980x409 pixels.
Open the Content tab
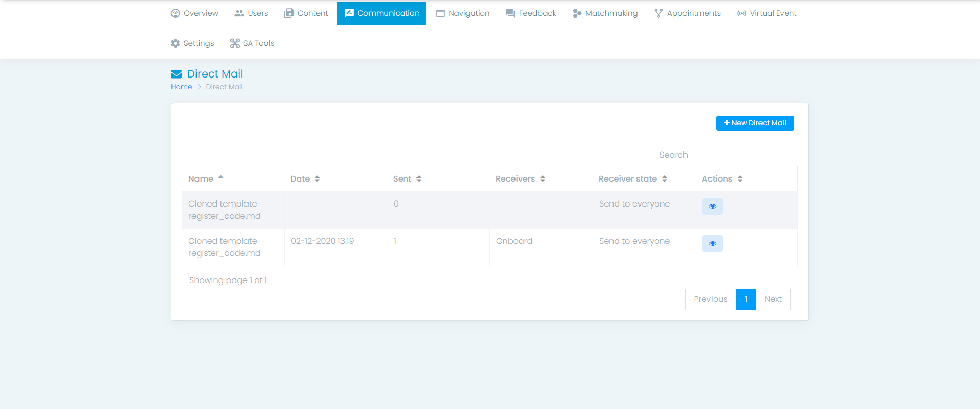pyautogui.click(x=306, y=13)
